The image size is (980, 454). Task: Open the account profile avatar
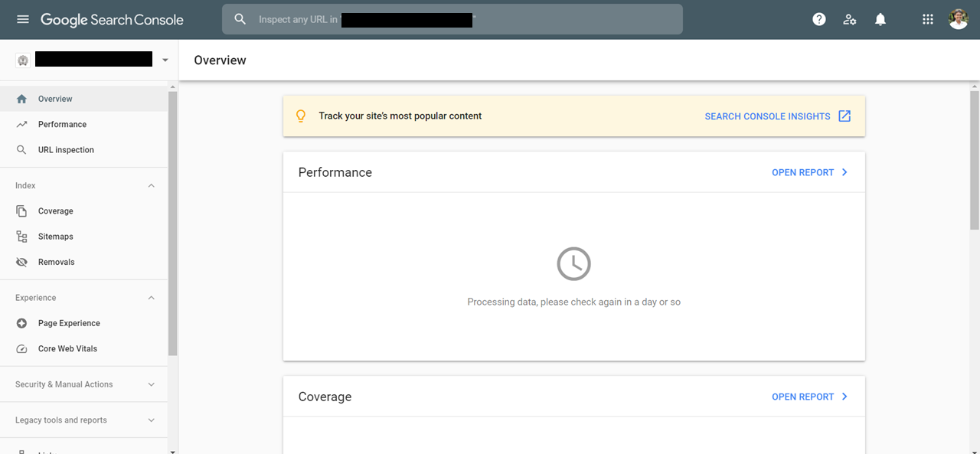(959, 19)
